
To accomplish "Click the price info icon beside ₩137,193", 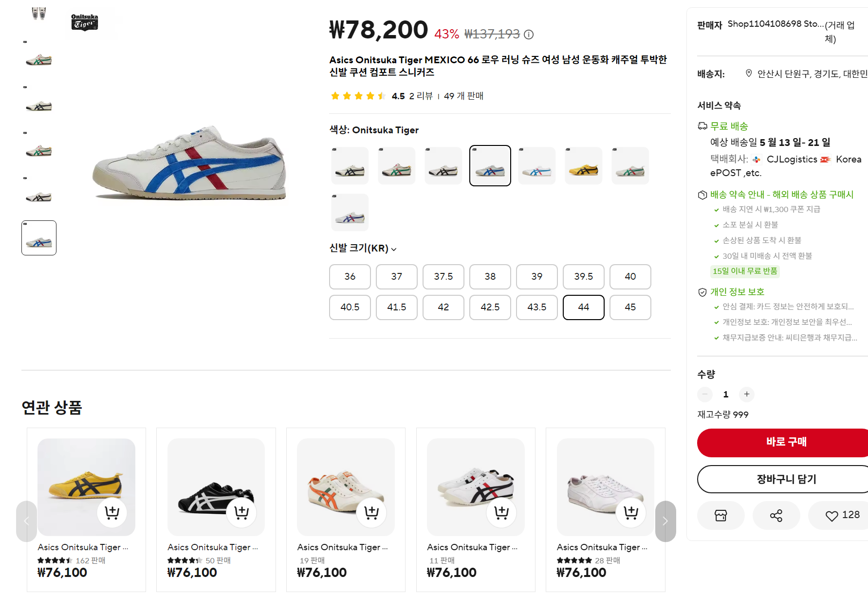I will [529, 35].
